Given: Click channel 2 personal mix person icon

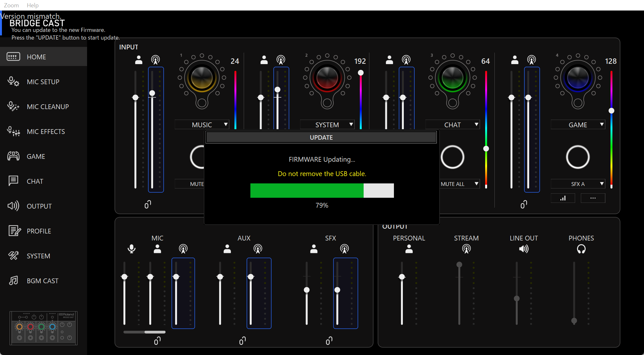Looking at the screenshot, I should click(264, 60).
